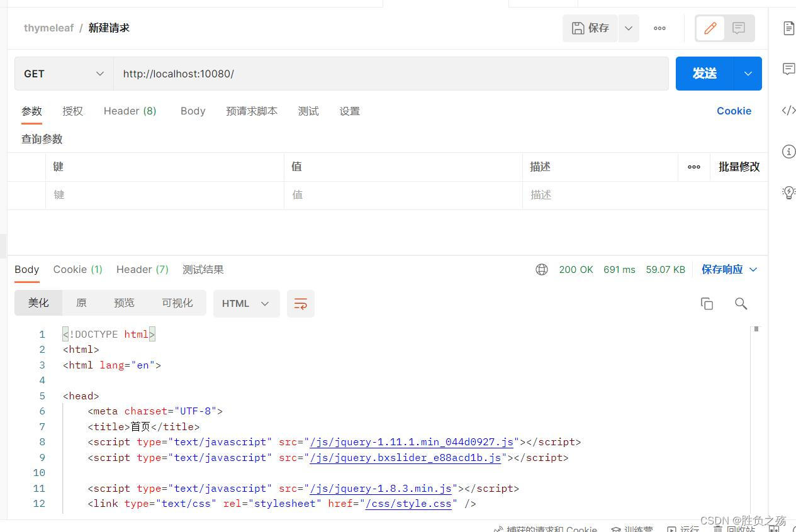Click the 200 OK status text
This screenshot has width=796, height=532.
576,270
